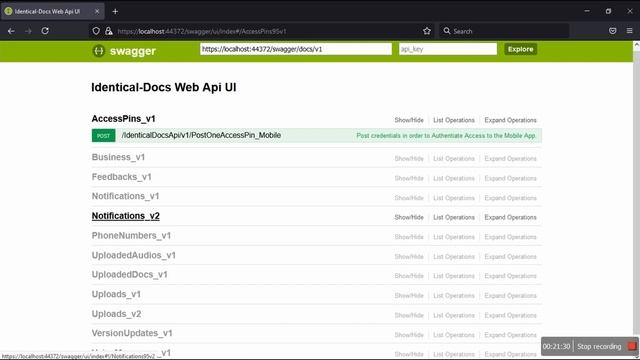This screenshot has height=360, width=640.
Task: Click Show/Hide for Feedbacks_v1
Action: [409, 178]
